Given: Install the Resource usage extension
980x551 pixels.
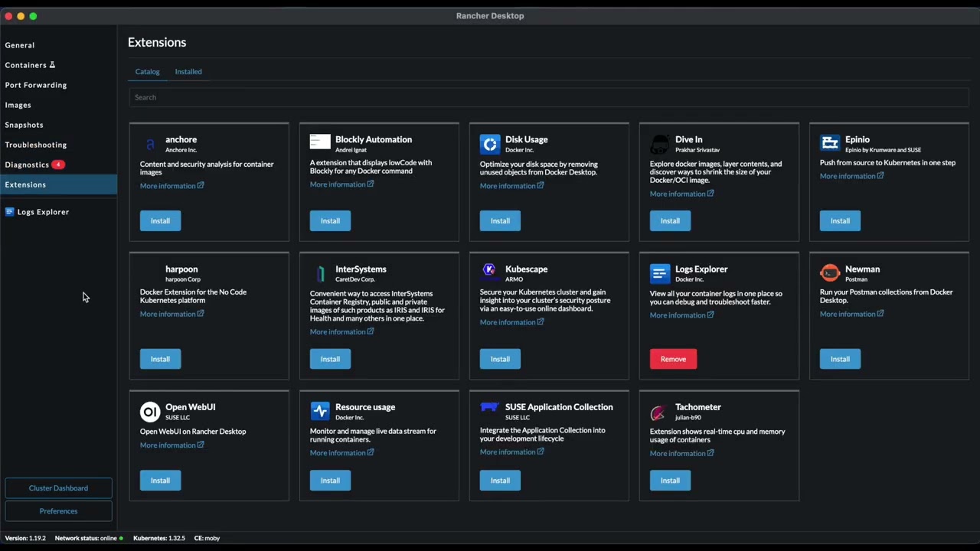Looking at the screenshot, I should [330, 481].
